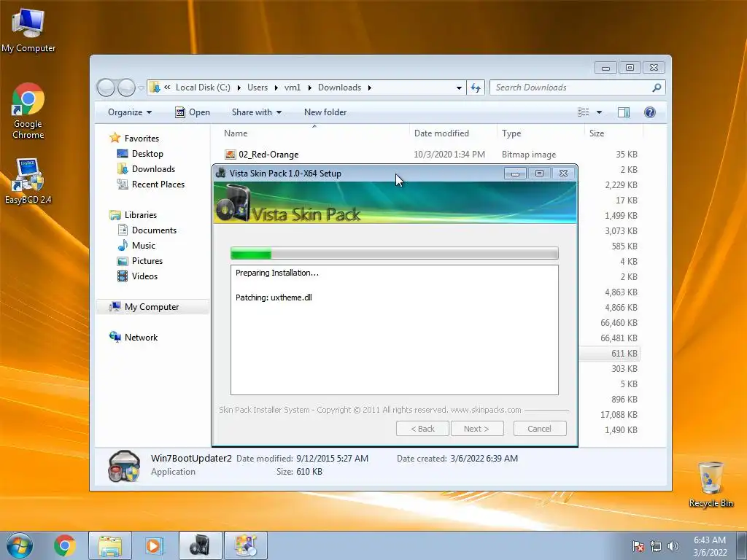The width and height of the screenshot is (747, 560).
Task: Click the Back button in setup
Action: [422, 429]
